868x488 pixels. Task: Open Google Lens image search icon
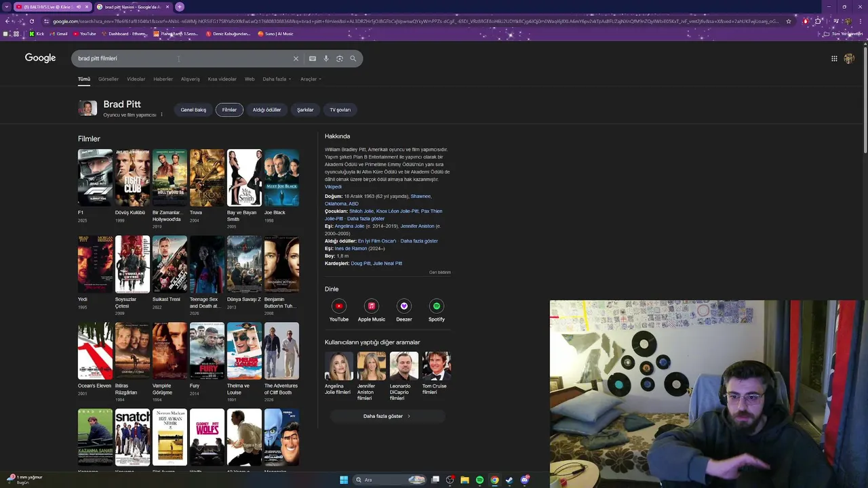(x=340, y=58)
